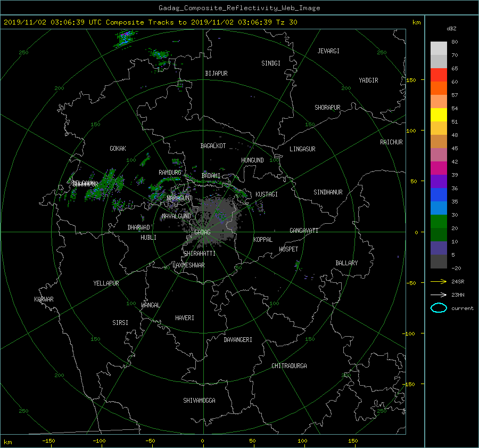Click the BALLARY city label
Viewport: 479px width, 448px height.
tap(346, 263)
